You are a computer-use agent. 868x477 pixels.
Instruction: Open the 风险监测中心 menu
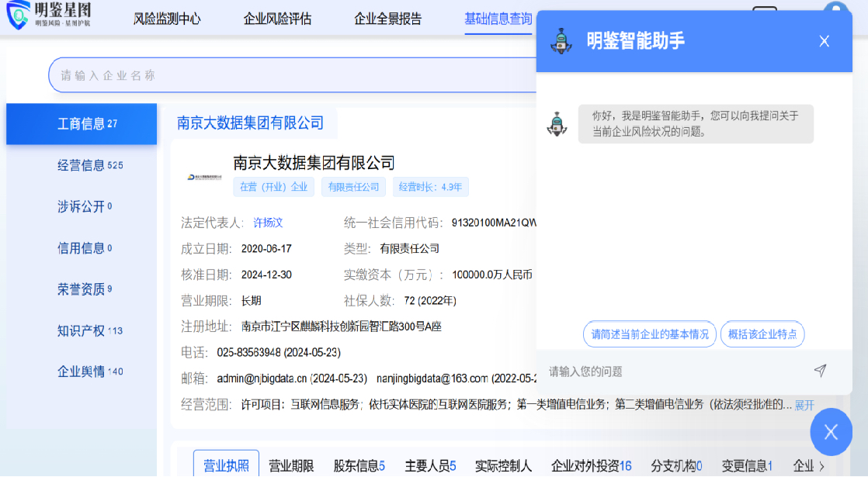[167, 19]
